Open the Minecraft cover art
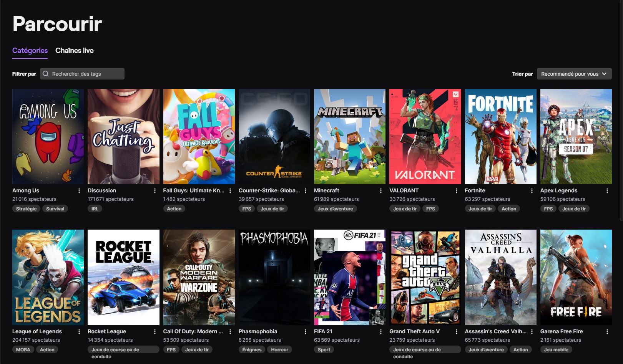This screenshot has width=623, height=364. tap(350, 137)
